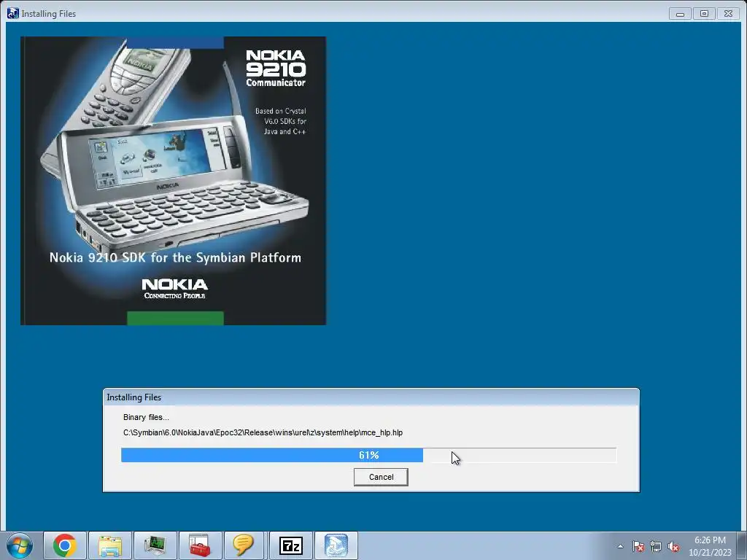Viewport: 747px width, 560px height.
Task: Click the Installing Files window title icon
Action: [x=13, y=13]
